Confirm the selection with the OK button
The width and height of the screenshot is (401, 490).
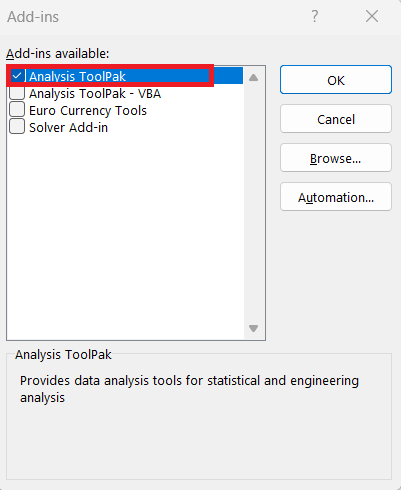[x=336, y=80]
